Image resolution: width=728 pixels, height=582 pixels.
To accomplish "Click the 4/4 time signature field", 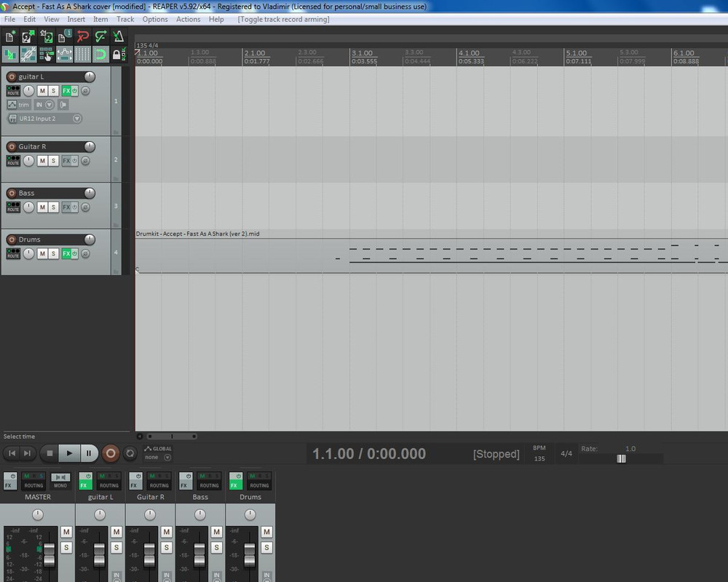I will 566,453.
